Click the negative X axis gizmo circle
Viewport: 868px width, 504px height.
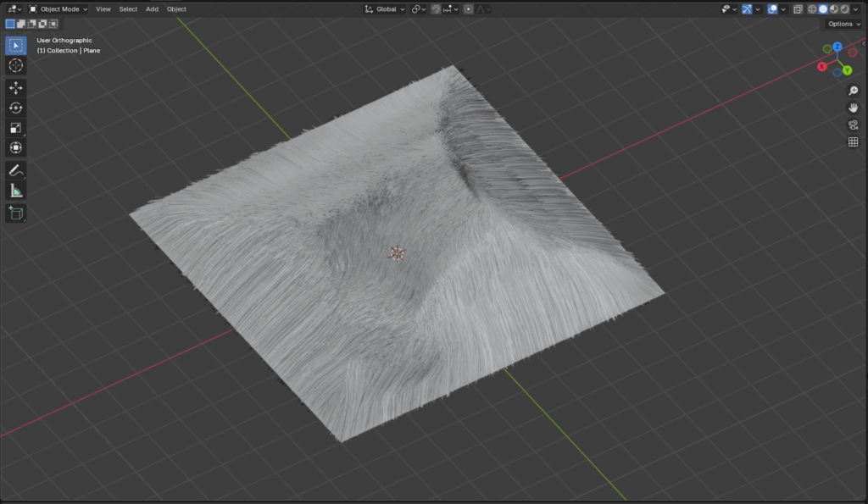coord(853,53)
